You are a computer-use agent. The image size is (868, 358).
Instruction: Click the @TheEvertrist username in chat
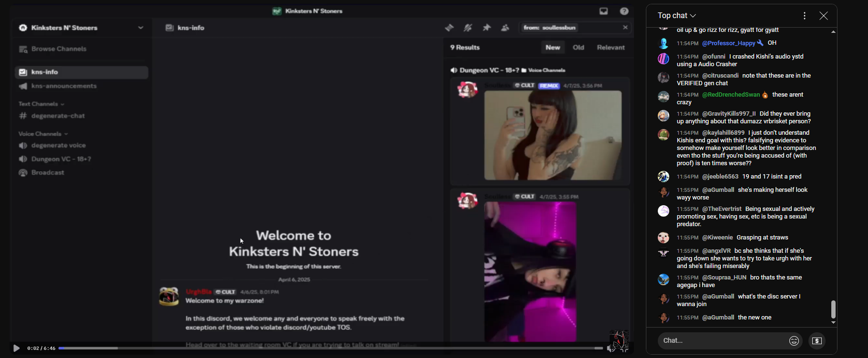722,209
